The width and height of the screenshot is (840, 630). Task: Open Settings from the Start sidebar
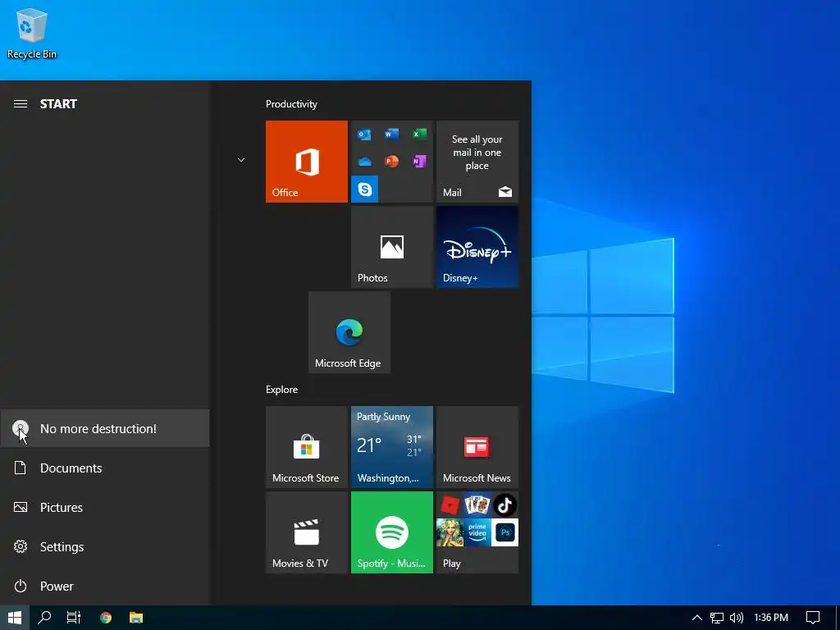point(105,547)
